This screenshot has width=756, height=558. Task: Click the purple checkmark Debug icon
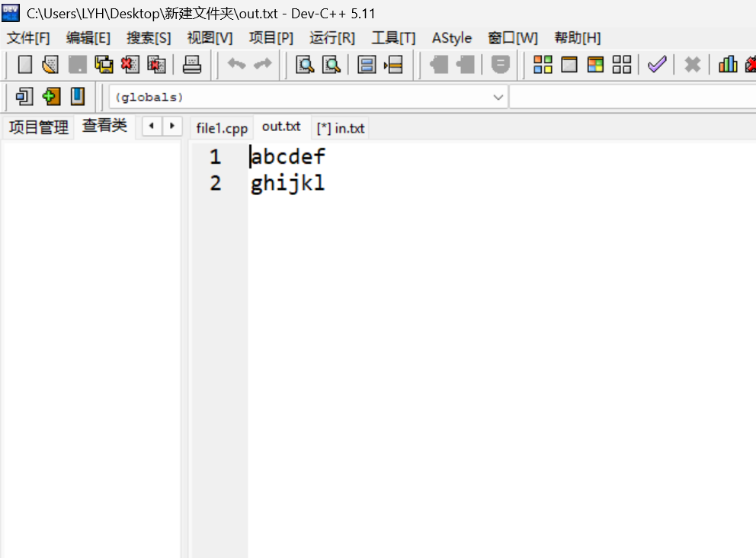[x=657, y=64]
